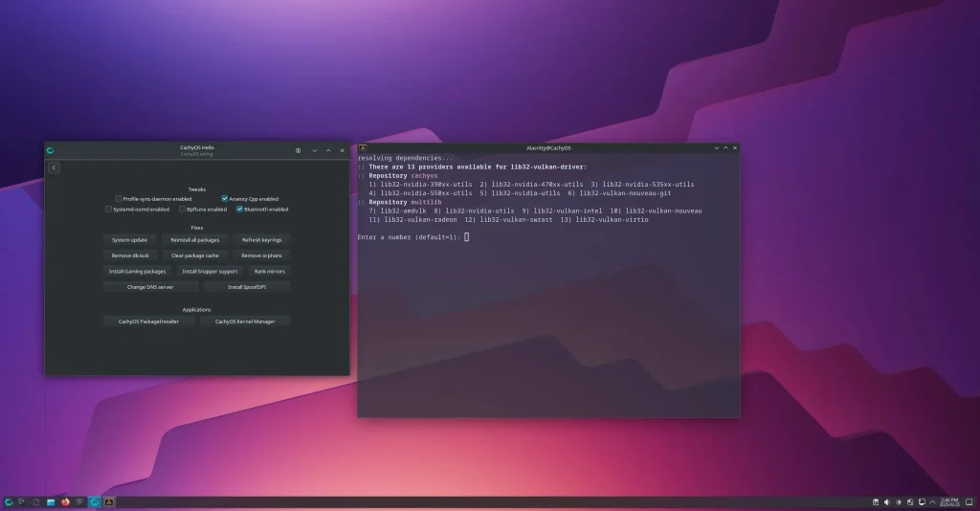Click Rank mirrors button
980x511 pixels.
coord(269,271)
